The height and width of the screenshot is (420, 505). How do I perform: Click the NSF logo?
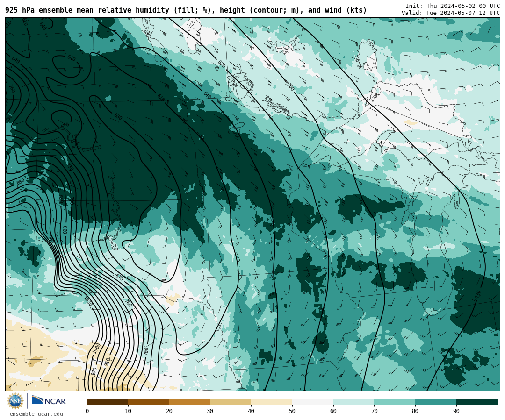15,401
